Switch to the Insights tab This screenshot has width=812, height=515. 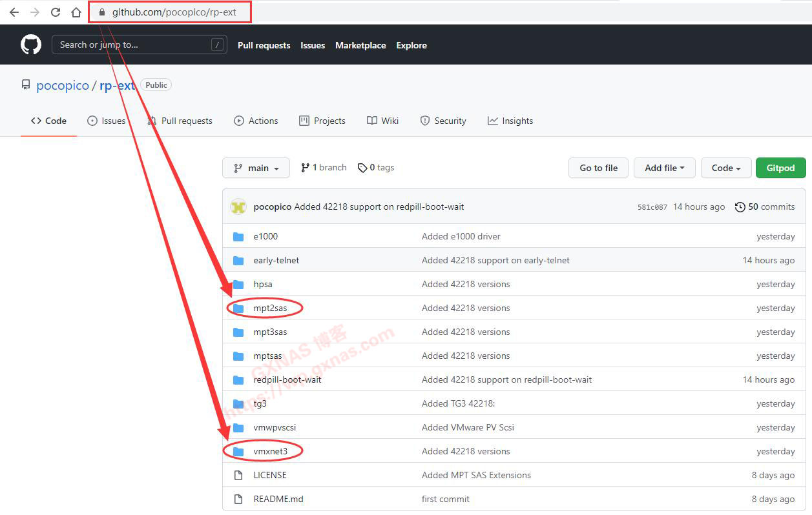click(510, 121)
